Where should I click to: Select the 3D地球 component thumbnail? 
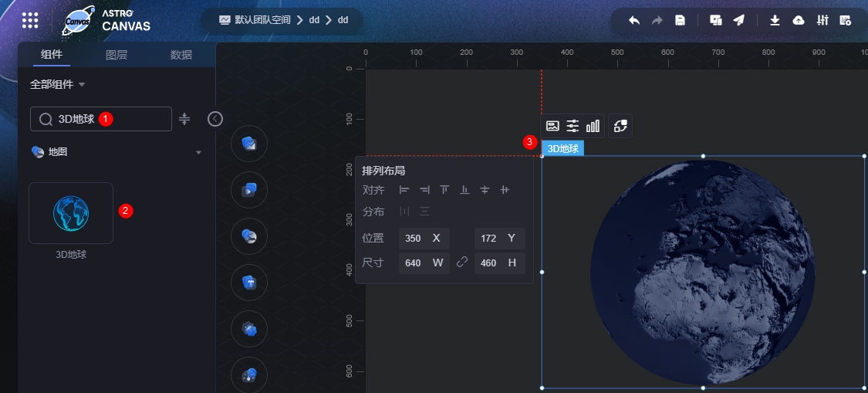click(x=71, y=213)
